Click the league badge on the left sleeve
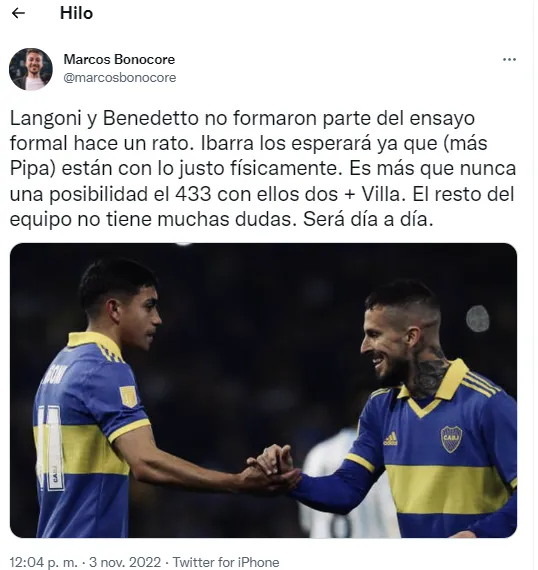 [x=128, y=396]
